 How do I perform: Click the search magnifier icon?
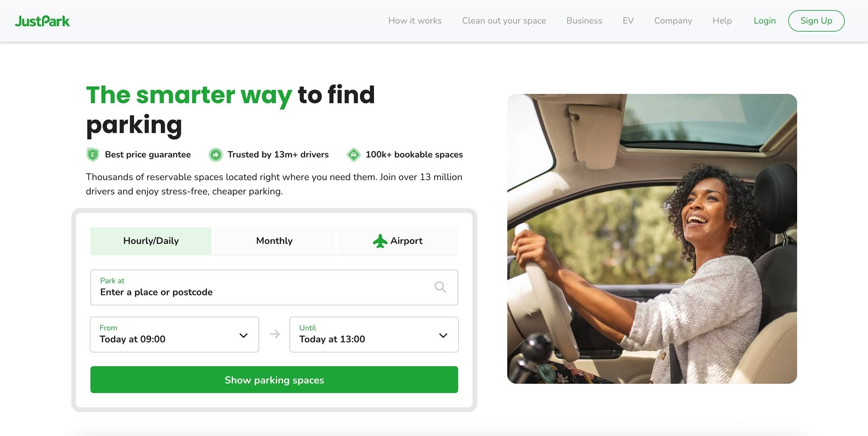point(440,287)
